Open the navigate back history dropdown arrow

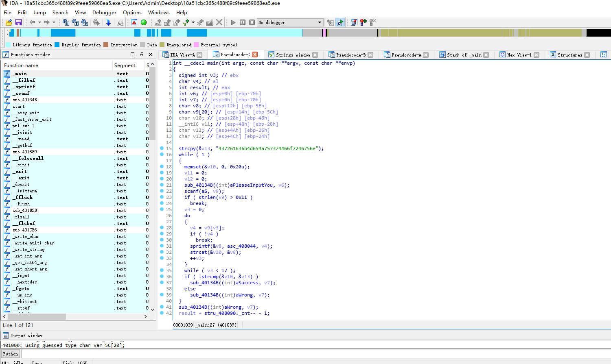pos(39,22)
